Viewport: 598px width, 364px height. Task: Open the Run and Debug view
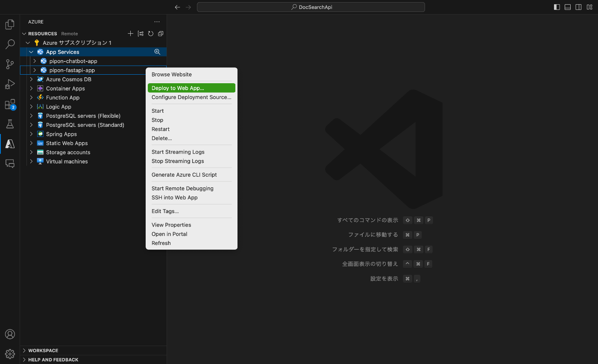(x=10, y=84)
